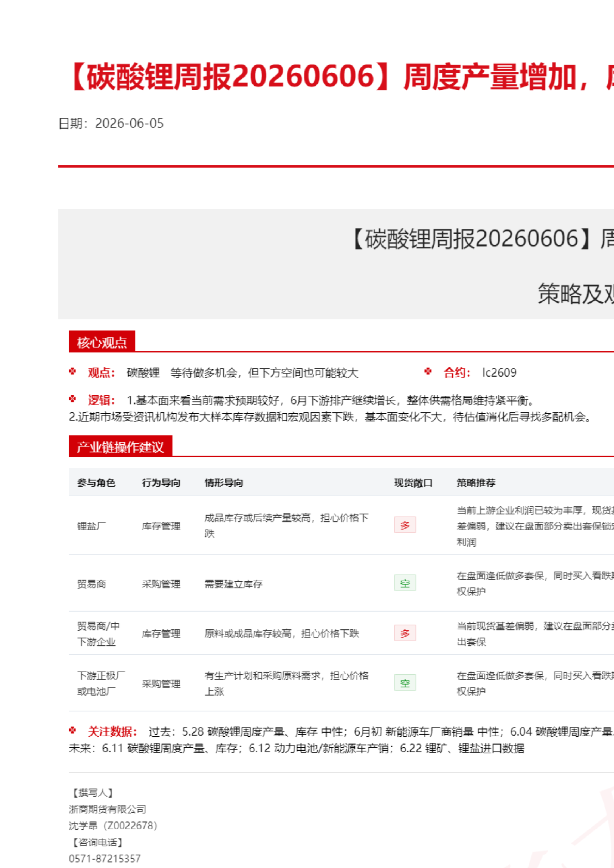Click 需要建立库存 scenario cell
Screen dimensions: 614x868
234,584
